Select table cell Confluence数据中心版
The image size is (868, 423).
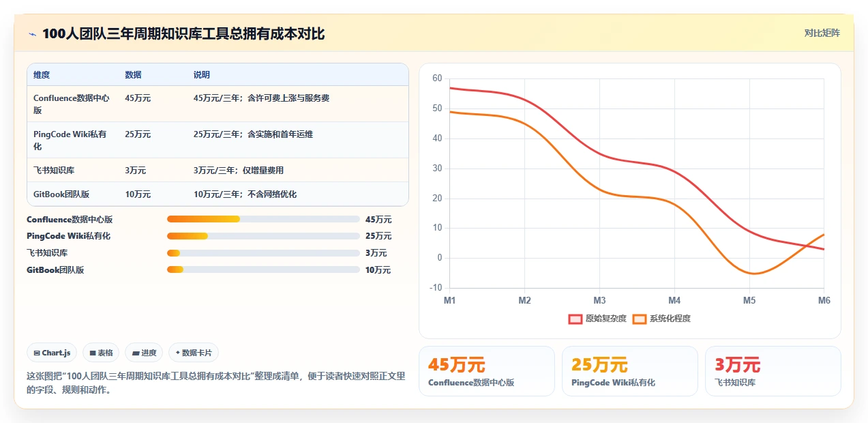[72, 104]
